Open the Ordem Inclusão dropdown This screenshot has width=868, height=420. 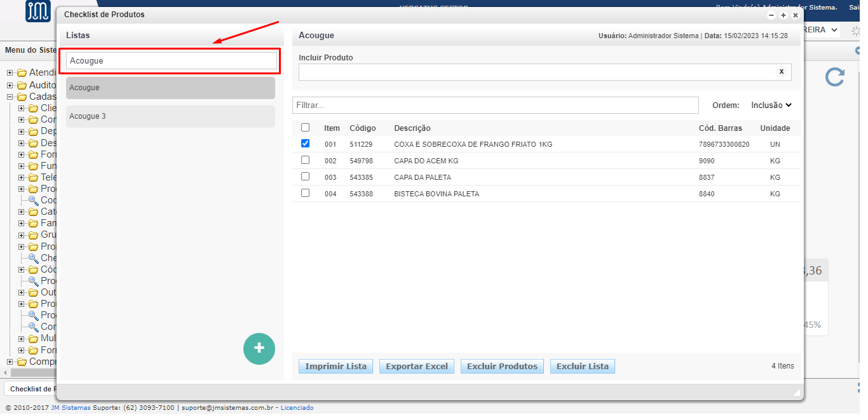click(x=771, y=105)
